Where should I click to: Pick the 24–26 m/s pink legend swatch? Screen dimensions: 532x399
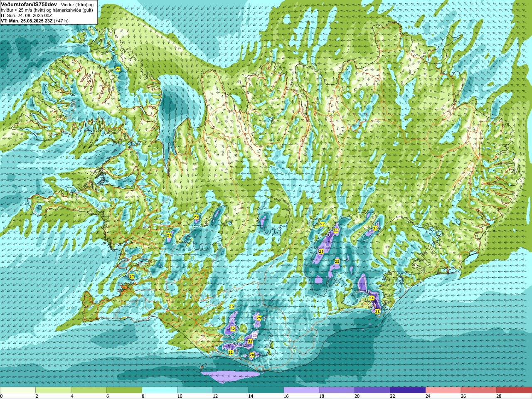tap(443, 390)
